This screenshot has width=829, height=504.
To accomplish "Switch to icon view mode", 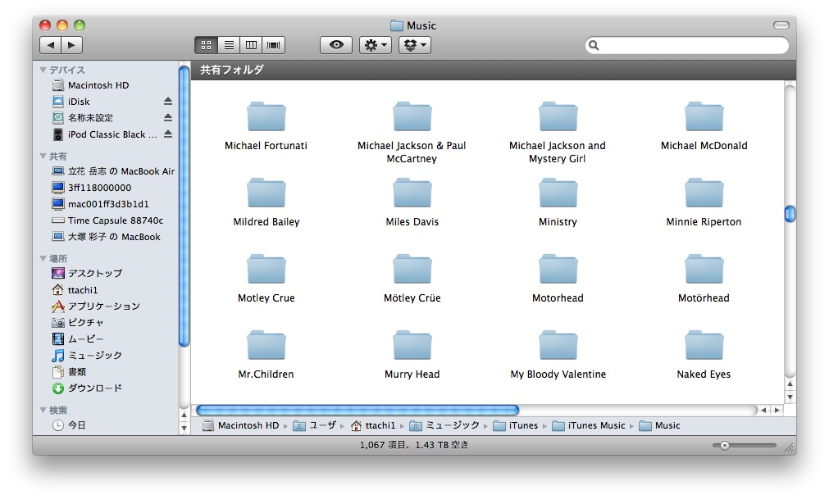I will pyautogui.click(x=207, y=45).
